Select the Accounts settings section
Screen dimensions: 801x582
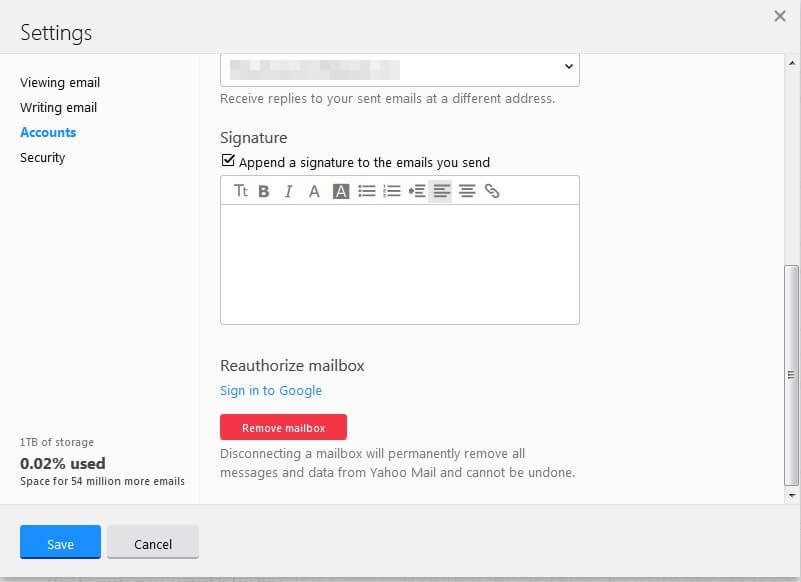pyautogui.click(x=48, y=132)
